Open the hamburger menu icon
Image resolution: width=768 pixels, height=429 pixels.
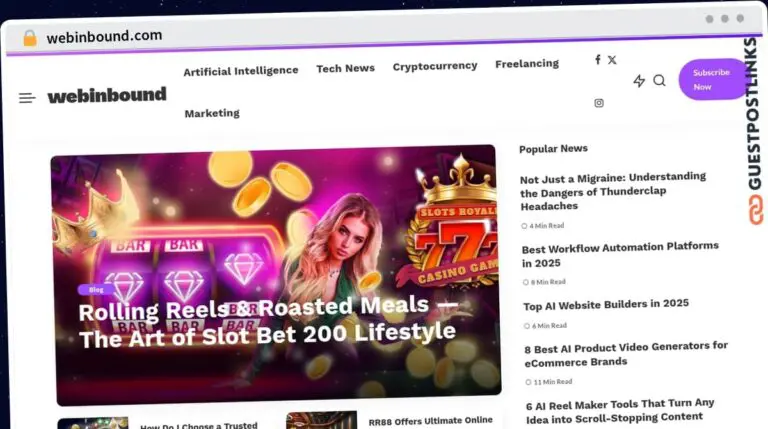pos(27,98)
